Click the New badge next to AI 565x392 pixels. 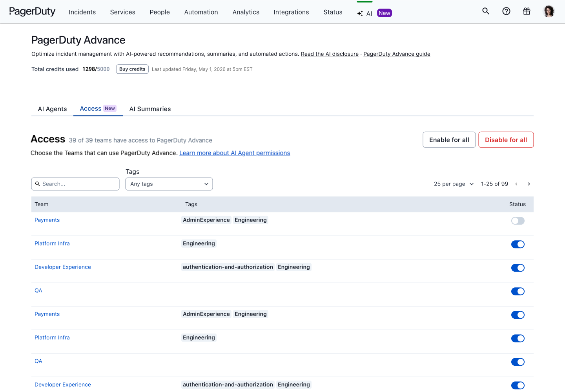coord(385,13)
